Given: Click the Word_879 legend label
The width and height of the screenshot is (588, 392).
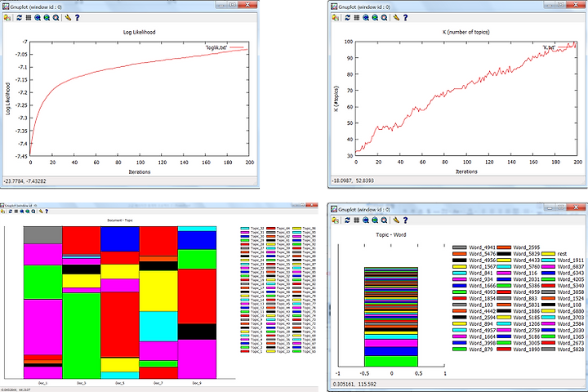Looking at the screenshot, I should [x=481, y=350].
